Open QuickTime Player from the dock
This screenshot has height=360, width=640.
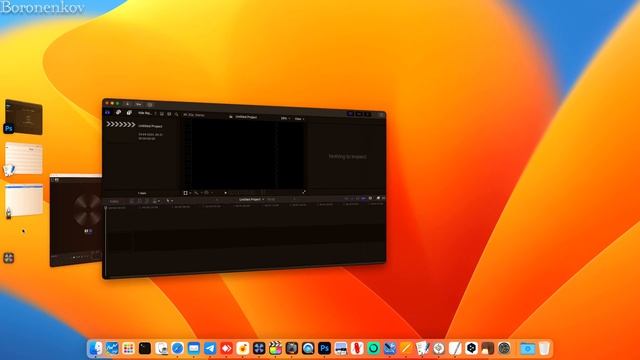coord(308,348)
